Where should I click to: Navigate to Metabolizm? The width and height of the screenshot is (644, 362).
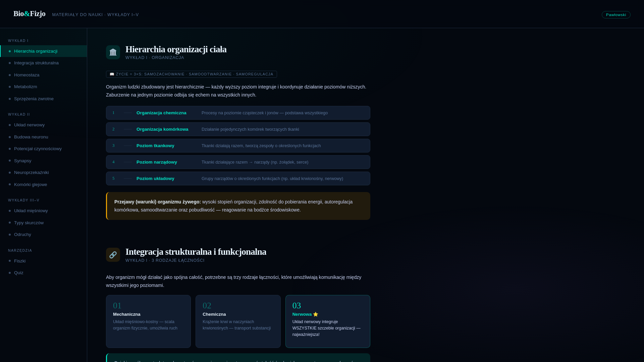tap(44, 87)
